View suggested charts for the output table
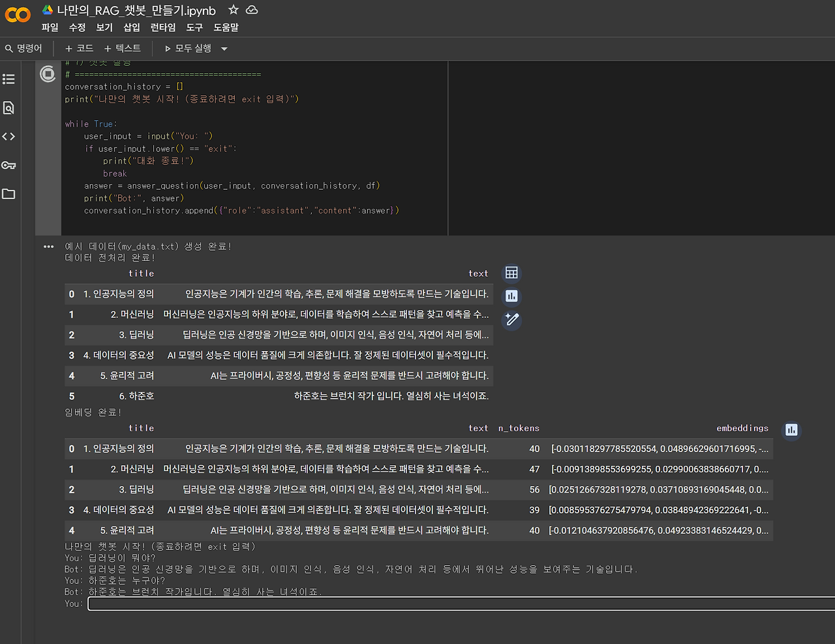Viewport: 835px width, 644px height. (x=511, y=296)
